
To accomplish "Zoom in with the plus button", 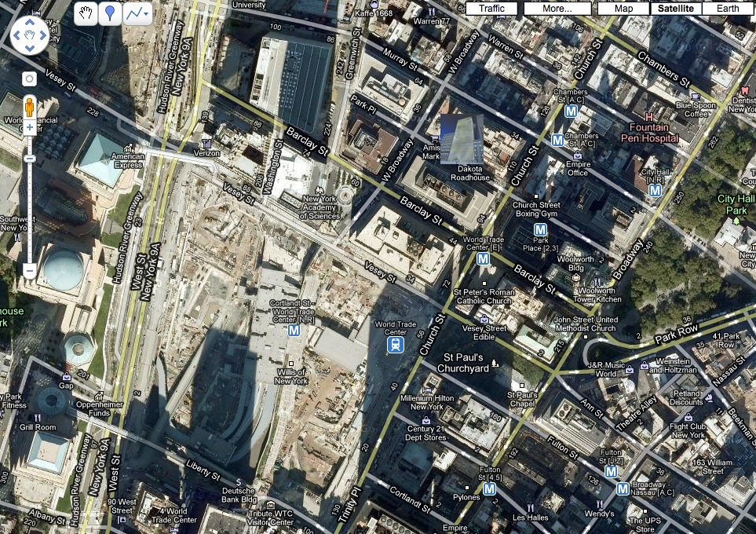I will 29,127.
